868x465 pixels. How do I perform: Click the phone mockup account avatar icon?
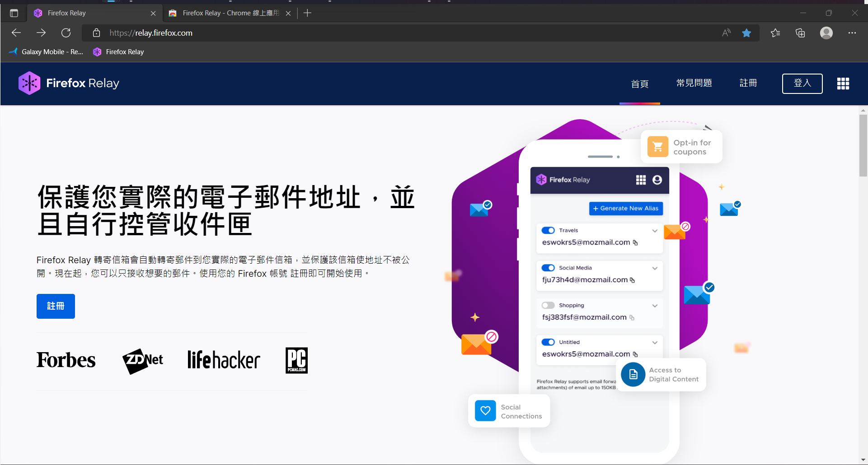657,180
